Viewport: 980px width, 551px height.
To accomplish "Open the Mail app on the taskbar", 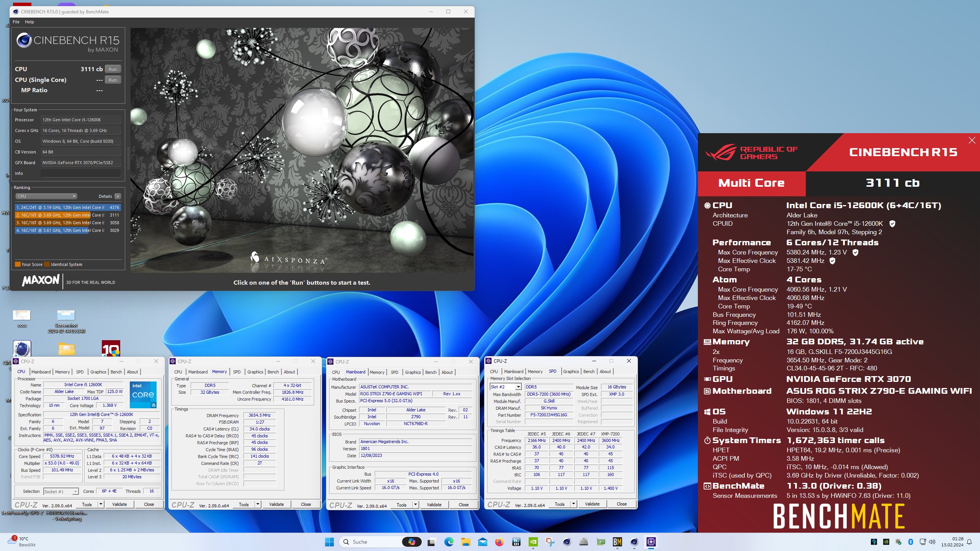I will click(482, 542).
